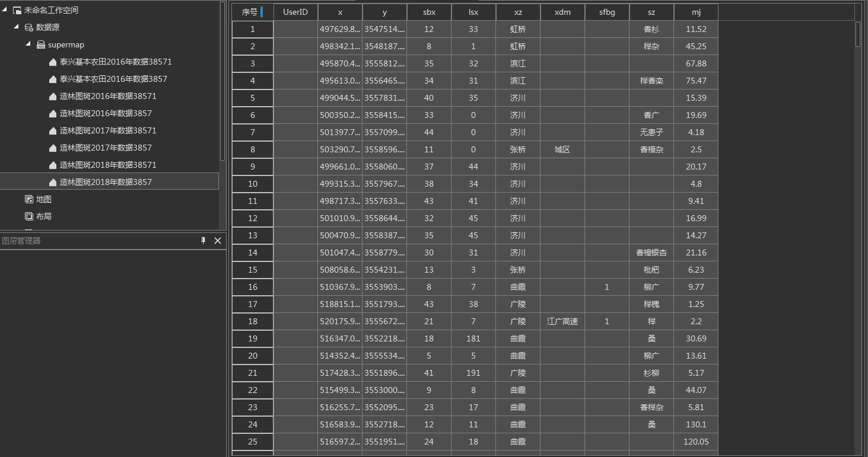Click the 数据源 datasource icon
This screenshot has width=868, height=457.
click(x=28, y=27)
